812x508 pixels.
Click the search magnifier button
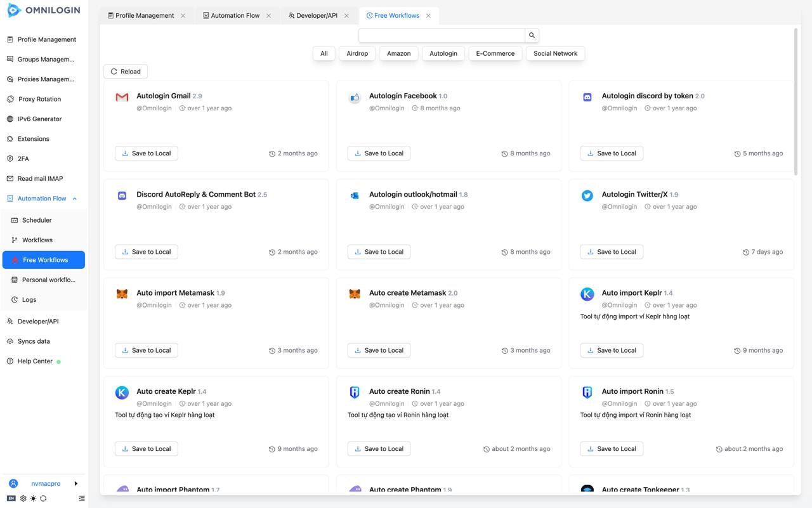pos(532,36)
